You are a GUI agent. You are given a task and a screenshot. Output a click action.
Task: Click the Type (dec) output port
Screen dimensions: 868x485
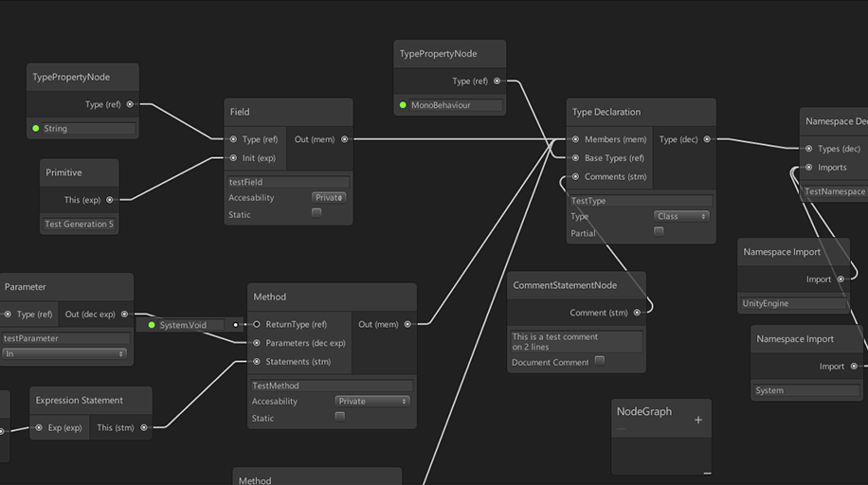click(x=707, y=139)
